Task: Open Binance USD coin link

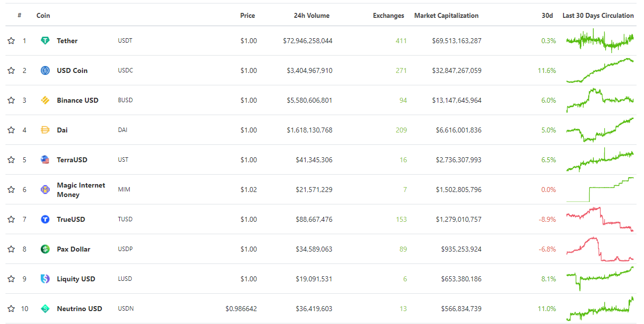Action: pyautogui.click(x=78, y=100)
